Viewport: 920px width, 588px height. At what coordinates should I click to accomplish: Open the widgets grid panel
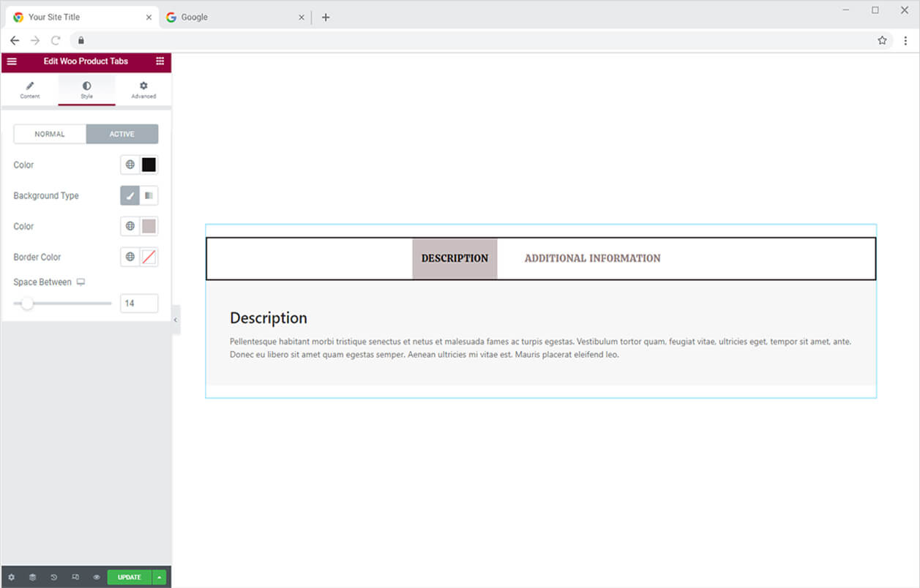click(x=160, y=61)
